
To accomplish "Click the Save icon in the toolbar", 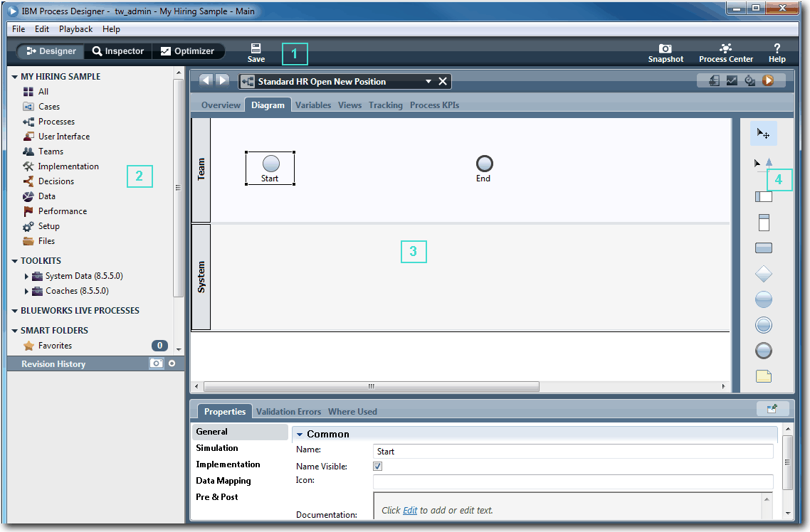I will click(256, 49).
